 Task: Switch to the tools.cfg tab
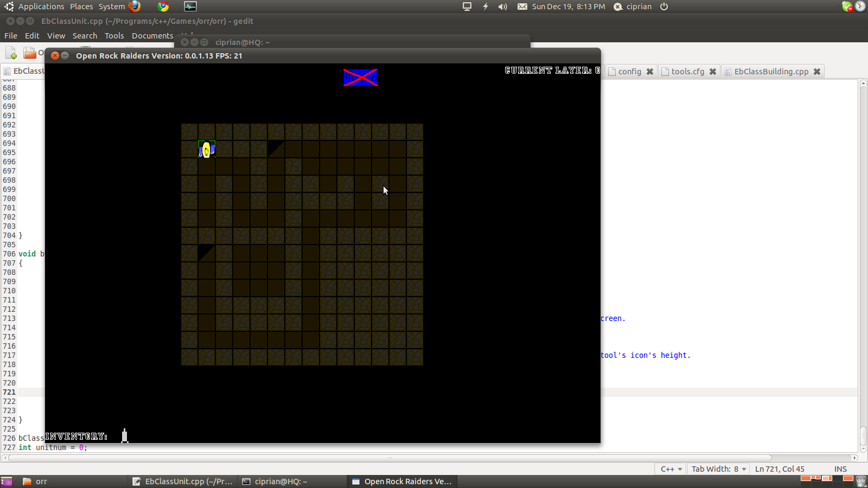689,72
